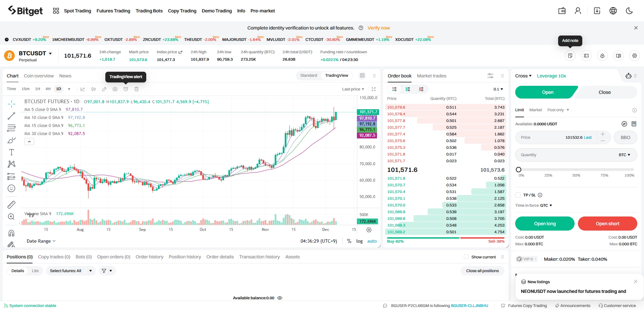Select the trend line drawing tool
Viewport: 644px width, 310px height.
11,116
